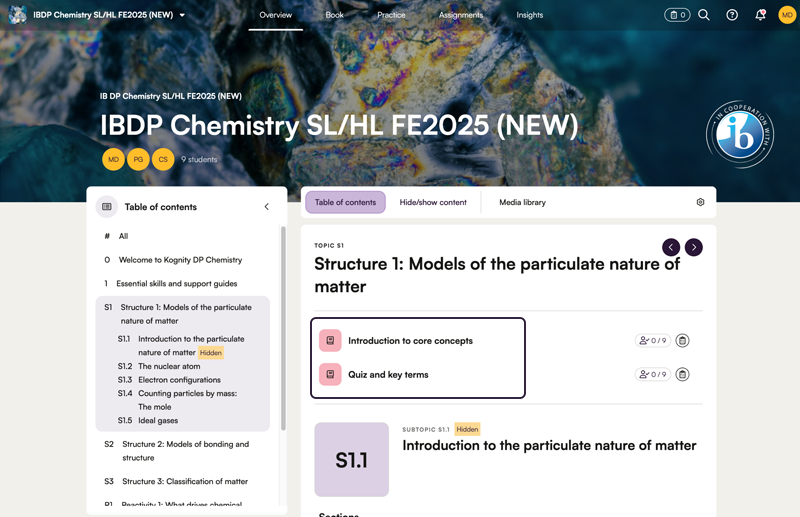
Task: Open the class switcher dropdown arrow
Action: pos(182,15)
